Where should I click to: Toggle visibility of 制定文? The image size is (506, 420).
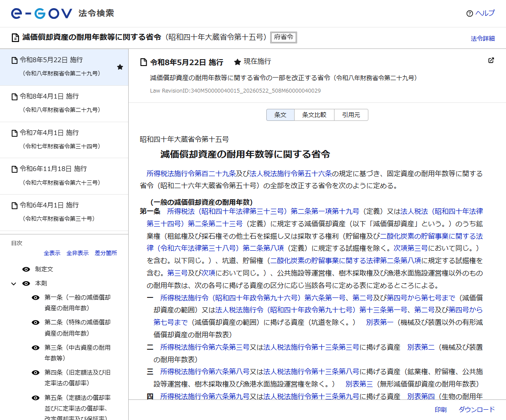[26, 269]
